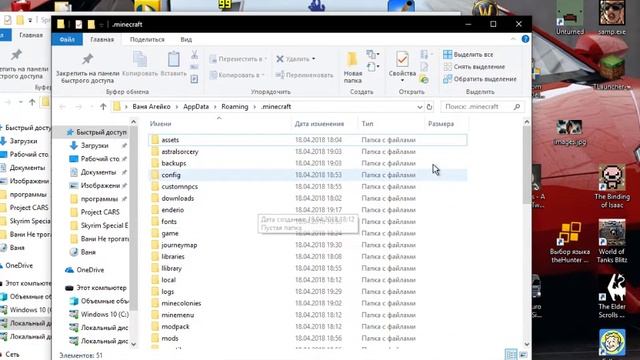Screen dimensions: 640x360
Task: Select the fonts folder icon
Action: pyautogui.click(x=155, y=222)
